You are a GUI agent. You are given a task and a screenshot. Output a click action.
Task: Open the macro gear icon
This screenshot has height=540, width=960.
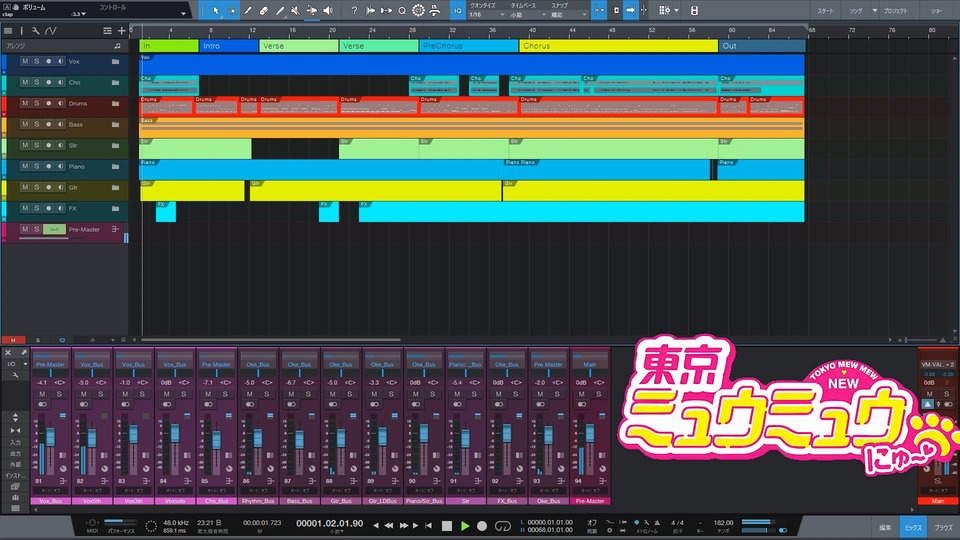click(418, 10)
